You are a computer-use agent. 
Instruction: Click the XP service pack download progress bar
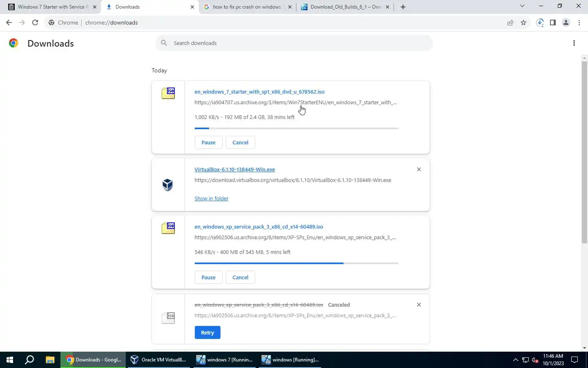[296, 263]
